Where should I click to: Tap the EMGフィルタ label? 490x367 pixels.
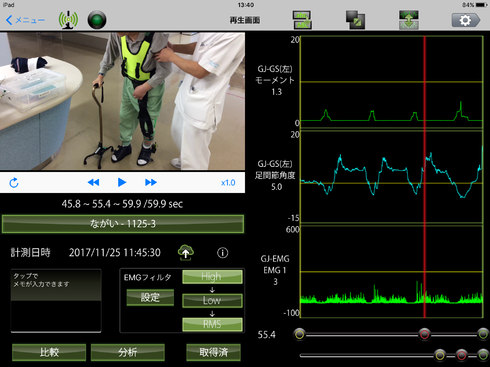pos(148,277)
